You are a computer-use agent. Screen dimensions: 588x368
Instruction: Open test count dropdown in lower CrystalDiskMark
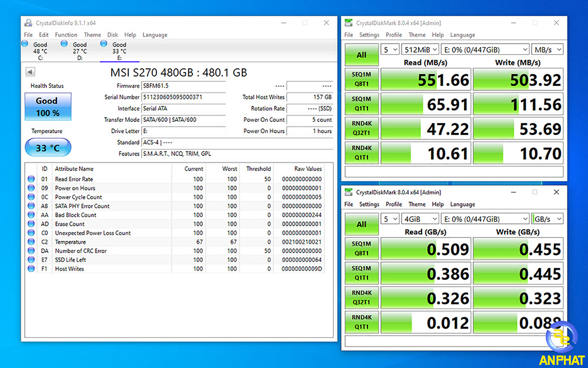coord(390,219)
